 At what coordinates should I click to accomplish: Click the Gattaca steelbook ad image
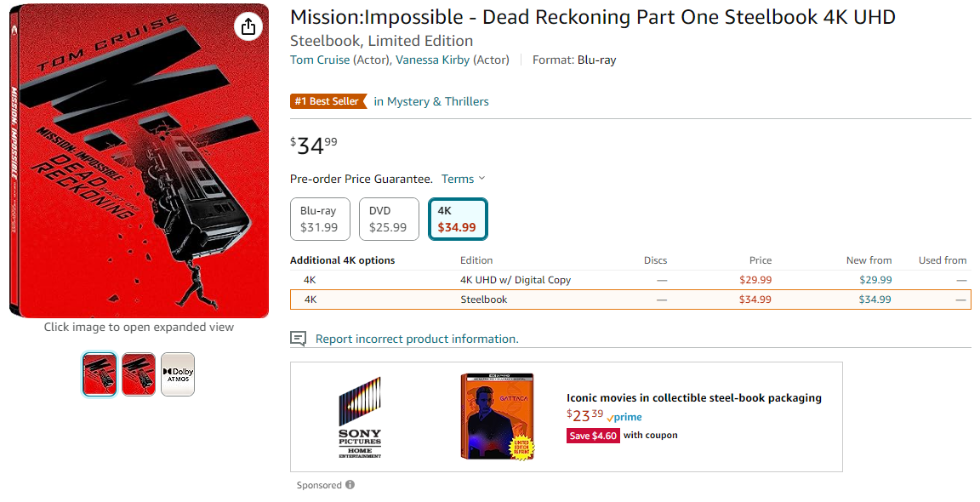coord(498,417)
